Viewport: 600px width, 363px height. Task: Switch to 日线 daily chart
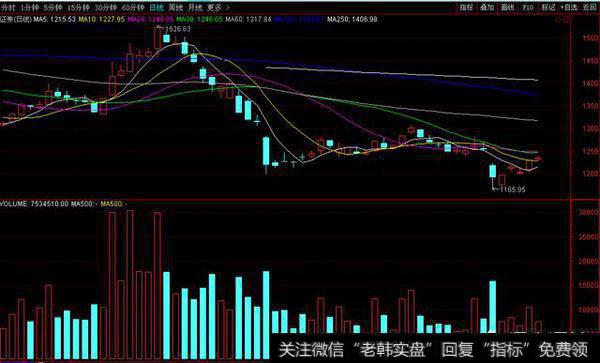point(156,7)
